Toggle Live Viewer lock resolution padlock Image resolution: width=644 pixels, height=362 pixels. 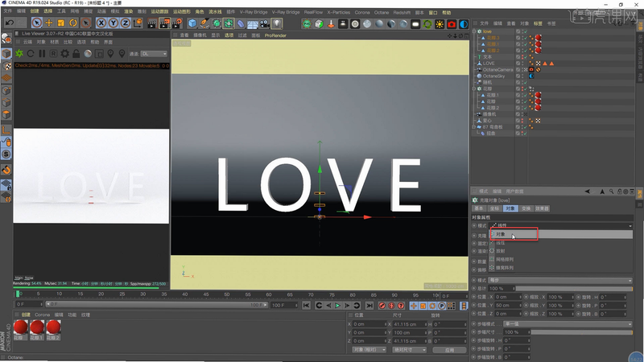tap(76, 53)
